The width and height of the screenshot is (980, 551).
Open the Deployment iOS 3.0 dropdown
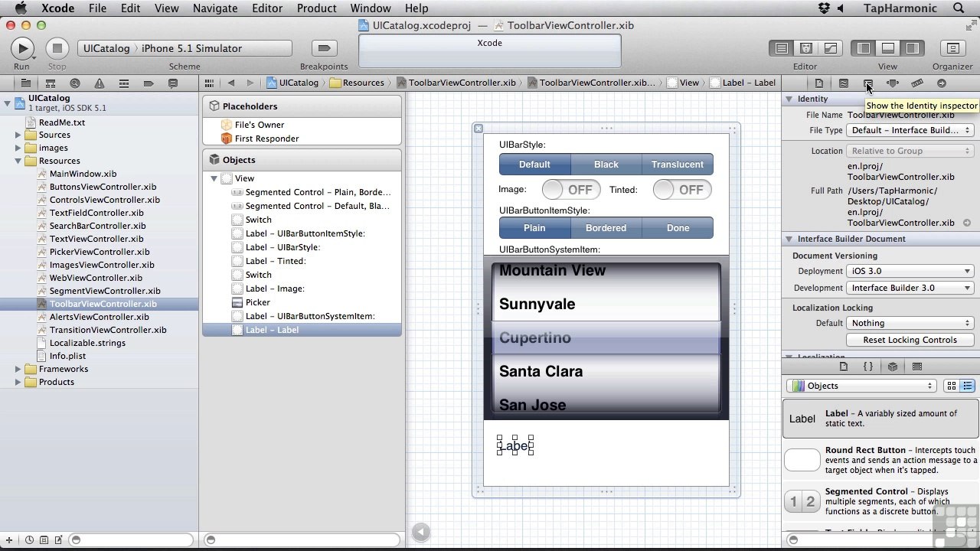(910, 271)
